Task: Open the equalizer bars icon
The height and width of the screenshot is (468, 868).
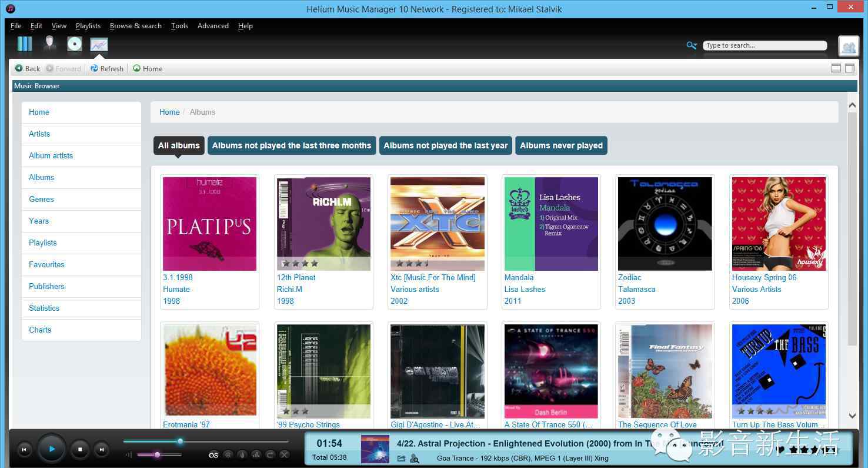Action: (x=256, y=454)
